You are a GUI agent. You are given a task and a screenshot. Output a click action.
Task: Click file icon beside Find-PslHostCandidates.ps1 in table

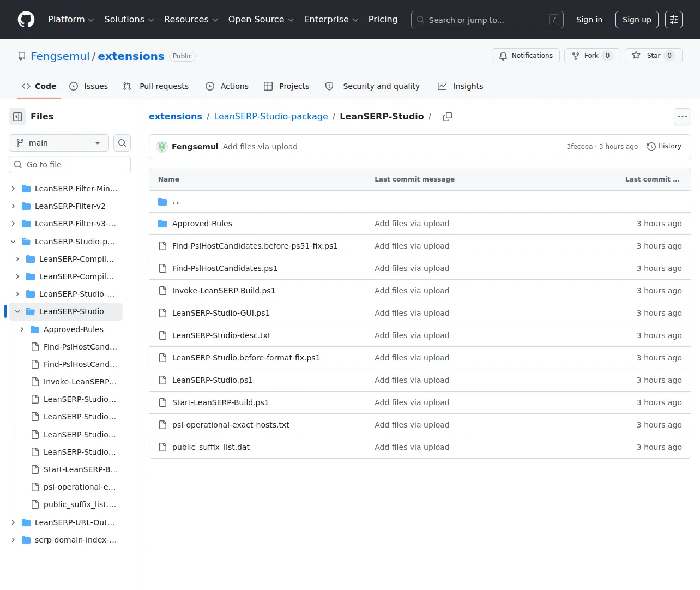coord(162,268)
